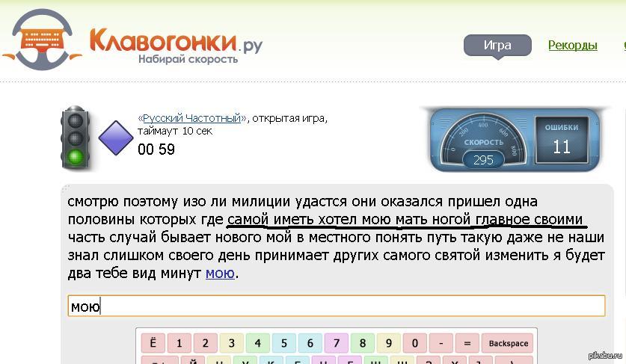Click the highlighted word мою in text
This screenshot has height=364, width=626.
[x=220, y=274]
